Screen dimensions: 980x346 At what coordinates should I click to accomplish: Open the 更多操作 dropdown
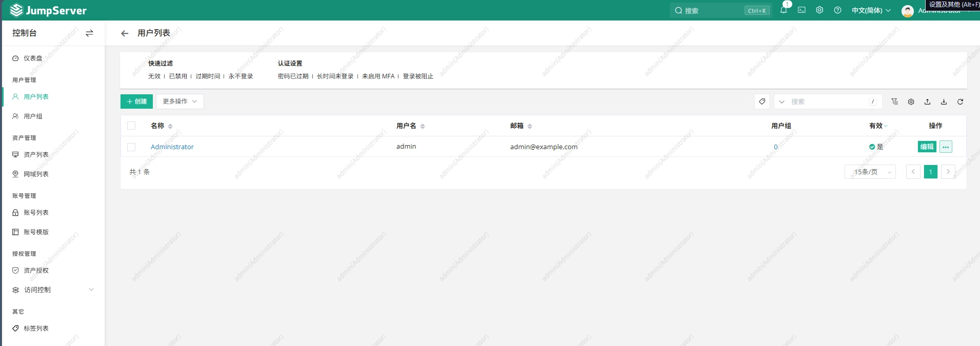click(x=179, y=101)
